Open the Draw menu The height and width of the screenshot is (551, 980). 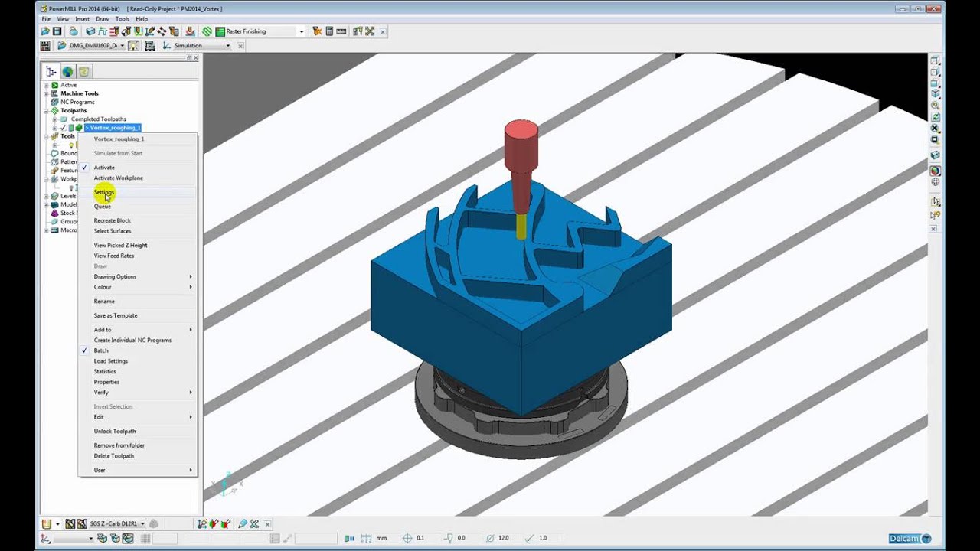pyautogui.click(x=103, y=19)
